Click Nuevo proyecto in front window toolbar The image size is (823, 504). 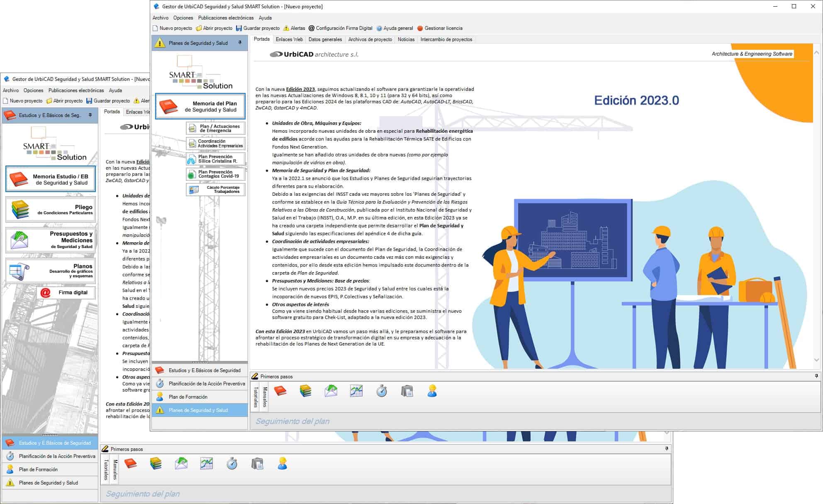point(172,28)
